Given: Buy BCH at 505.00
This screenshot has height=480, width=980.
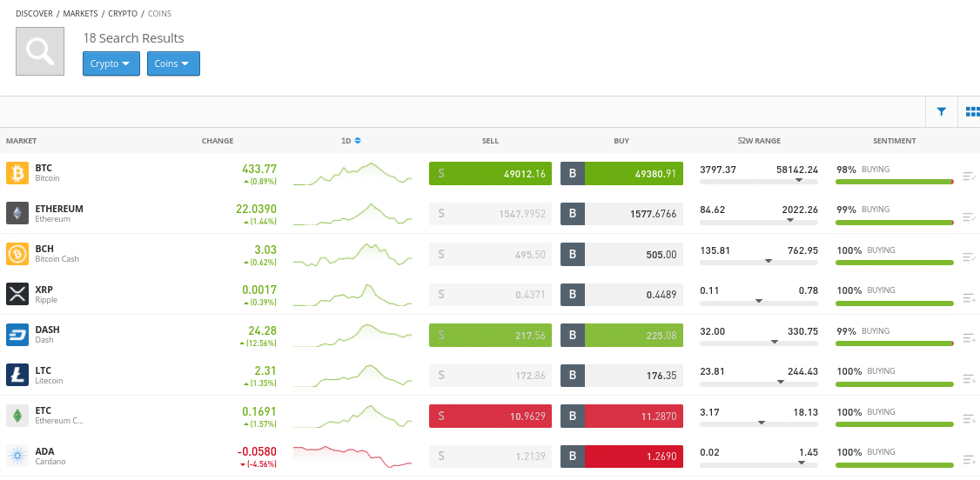Looking at the screenshot, I should [x=622, y=254].
